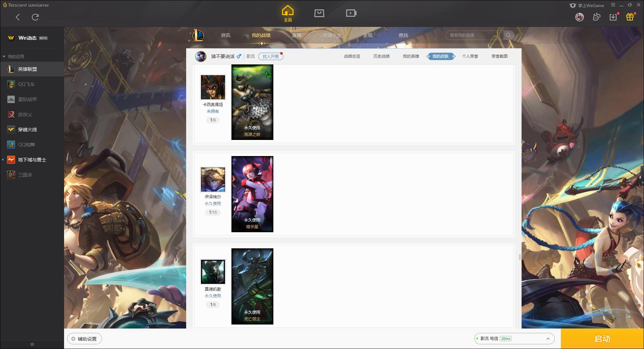Click 未拥有 status under 卡西奥佩娅
Screen dimensions: 644x349
click(x=213, y=111)
